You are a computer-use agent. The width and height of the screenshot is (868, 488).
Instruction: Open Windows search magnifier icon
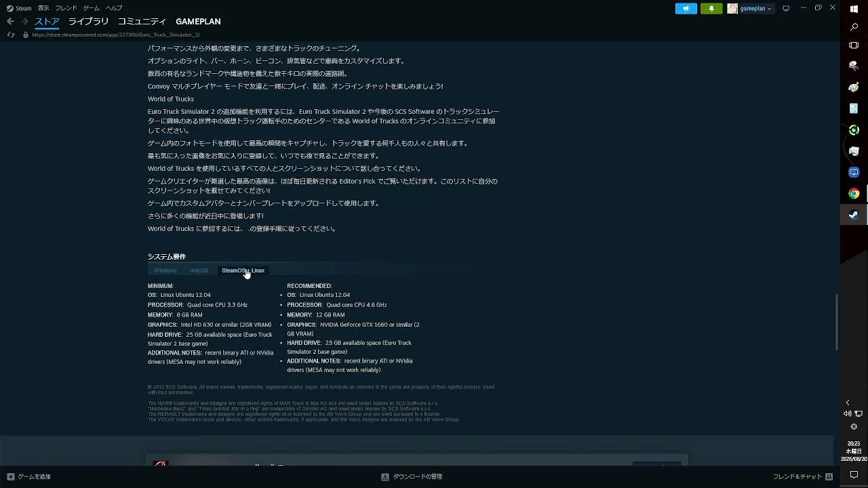tap(854, 28)
